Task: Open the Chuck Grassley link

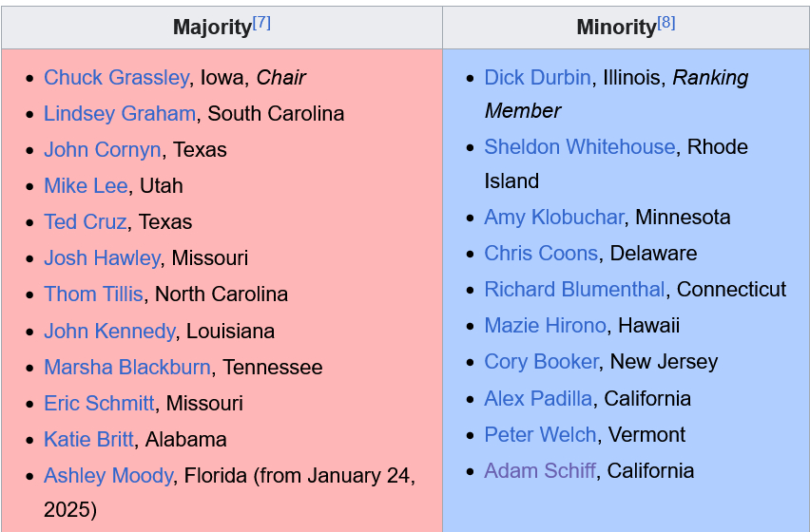Action: point(116,78)
